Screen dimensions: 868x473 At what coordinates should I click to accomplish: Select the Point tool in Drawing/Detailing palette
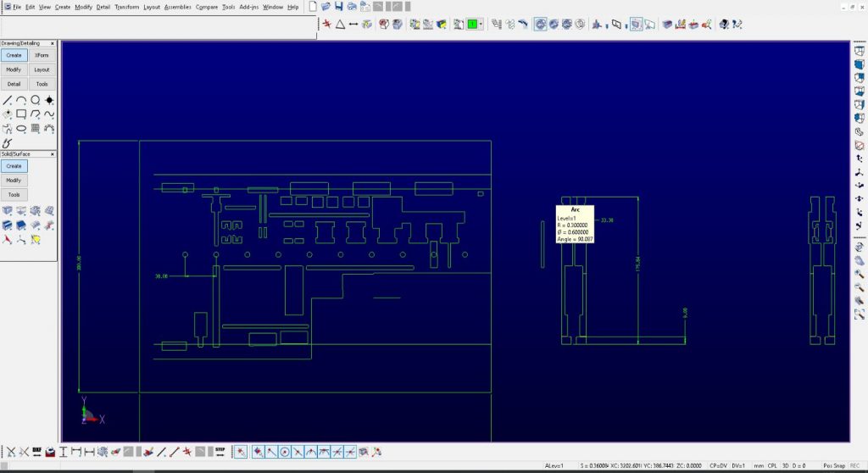49,100
